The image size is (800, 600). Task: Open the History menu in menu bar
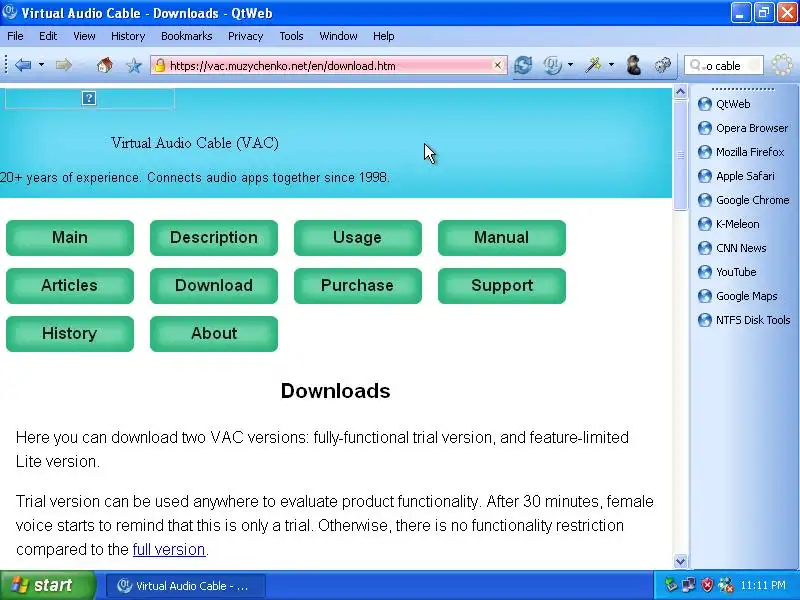point(128,36)
